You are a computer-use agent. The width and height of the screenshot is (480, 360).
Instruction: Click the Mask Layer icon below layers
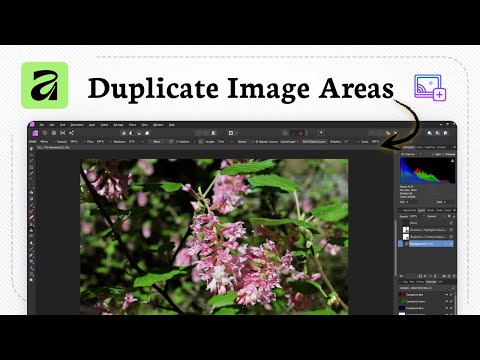coord(420,276)
